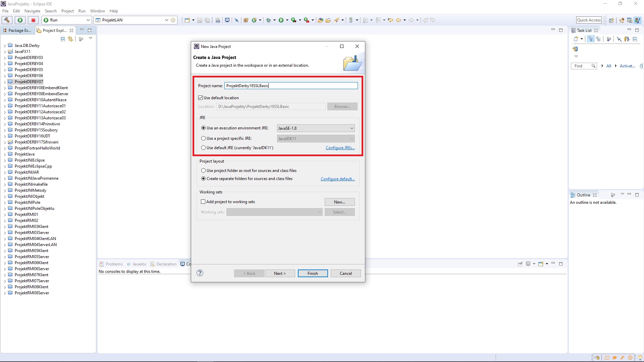Open the Configure JREs link

pos(340,147)
